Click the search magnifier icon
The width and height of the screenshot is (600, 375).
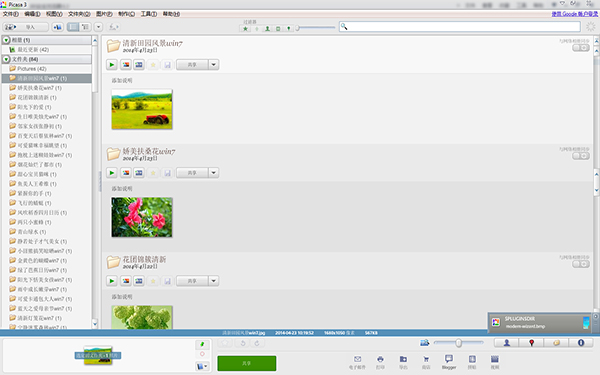(344, 26)
